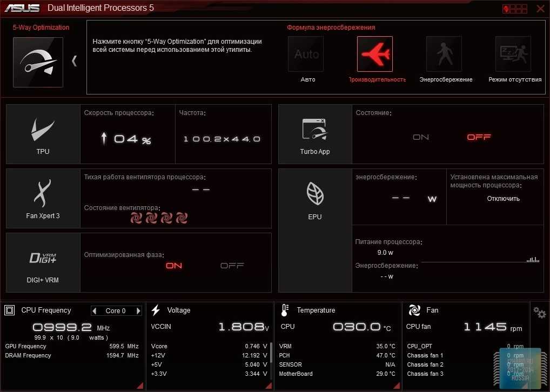Click the Авто power saving mode button
Viewport: 550px width, 392px height.
306,54
